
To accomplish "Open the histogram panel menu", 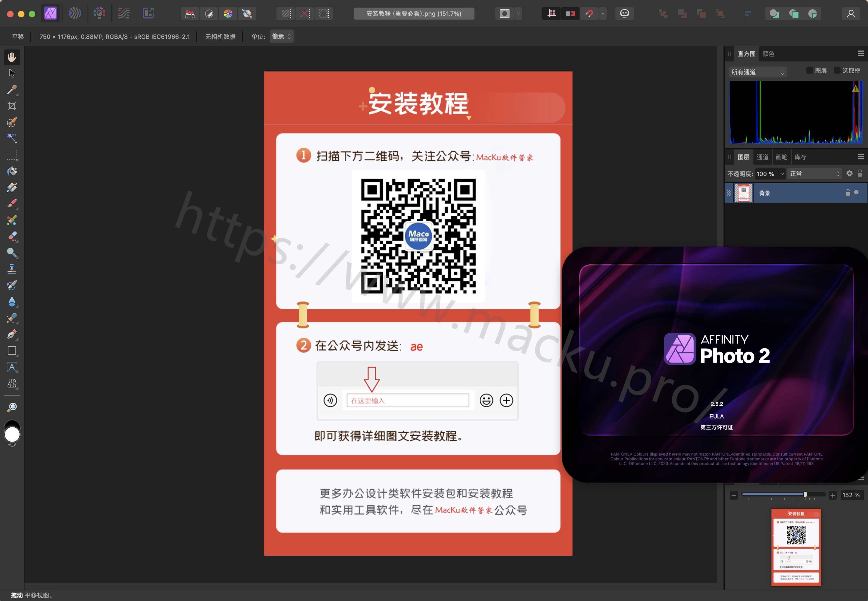I will tap(861, 54).
